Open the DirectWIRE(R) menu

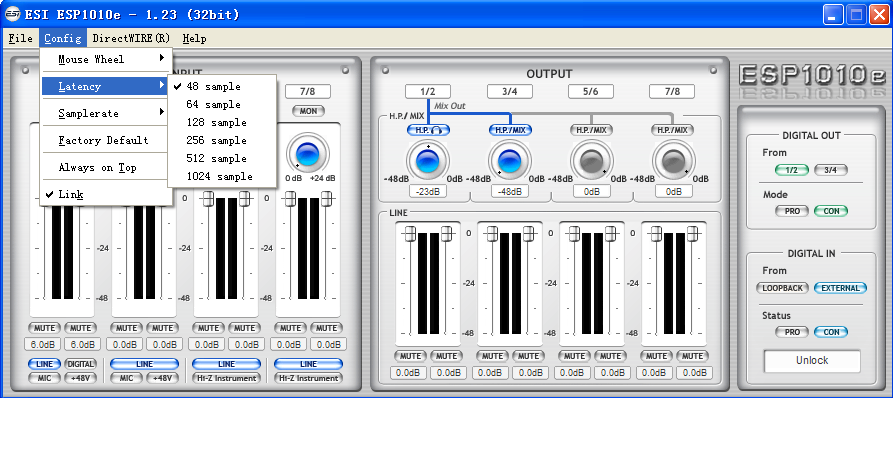[131, 38]
